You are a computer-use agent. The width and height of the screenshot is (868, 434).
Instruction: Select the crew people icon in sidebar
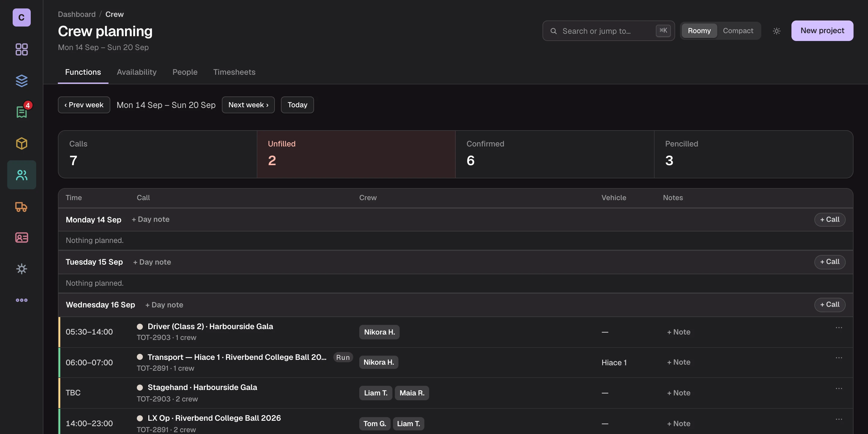point(22,175)
